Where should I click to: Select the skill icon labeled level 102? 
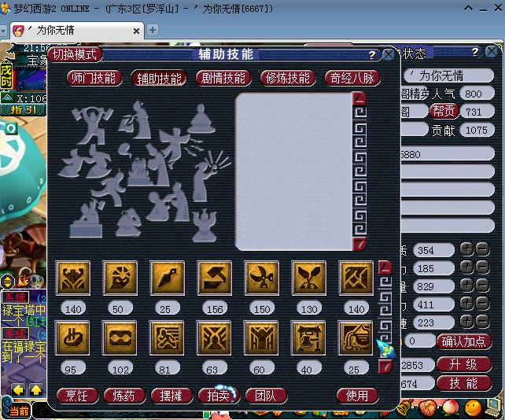[120, 338]
